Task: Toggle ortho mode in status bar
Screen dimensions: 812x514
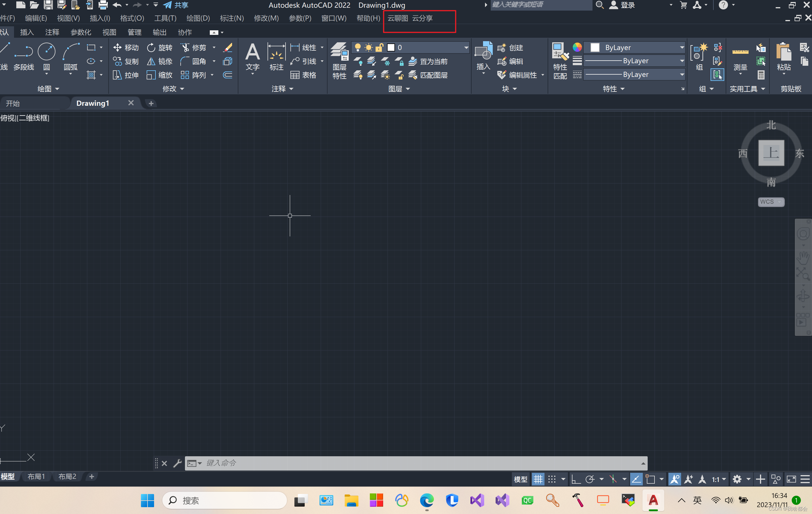Action: (576, 479)
